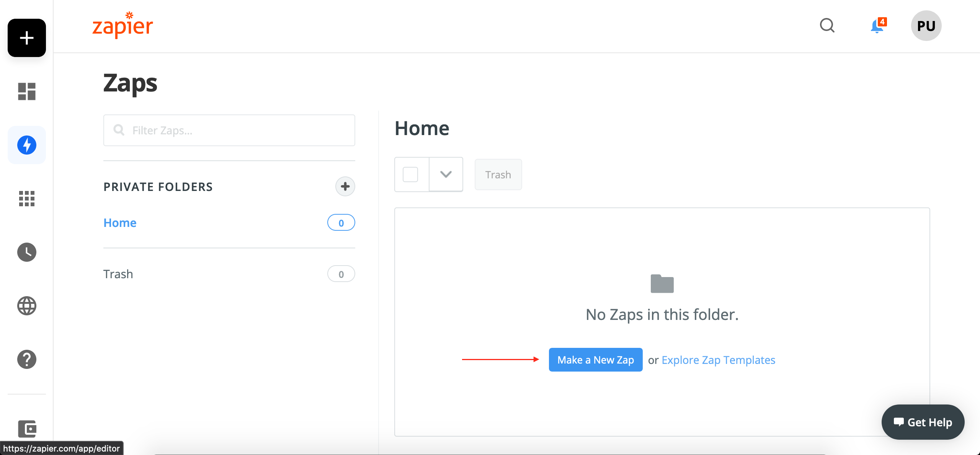
Task: View Zap History via the clock icon
Action: 26,252
